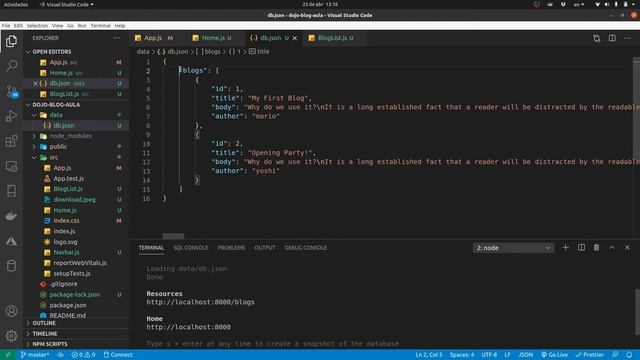Viewport: 640px width, 360px height.
Task: Open Run and Debug view
Action: pyautogui.click(x=11, y=116)
